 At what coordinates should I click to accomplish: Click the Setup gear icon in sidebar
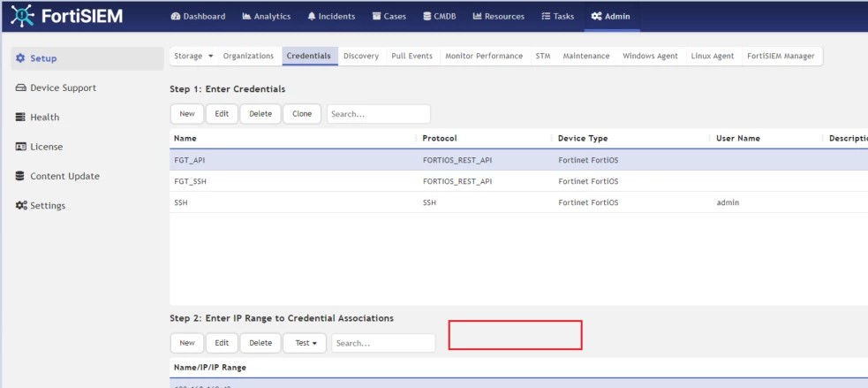tap(20, 58)
